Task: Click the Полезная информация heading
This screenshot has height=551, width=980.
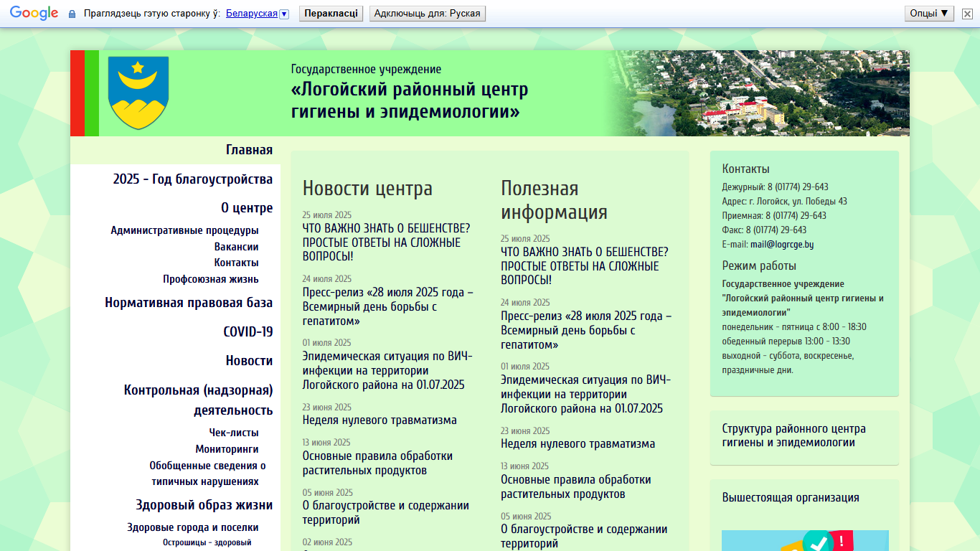Action: coord(554,200)
